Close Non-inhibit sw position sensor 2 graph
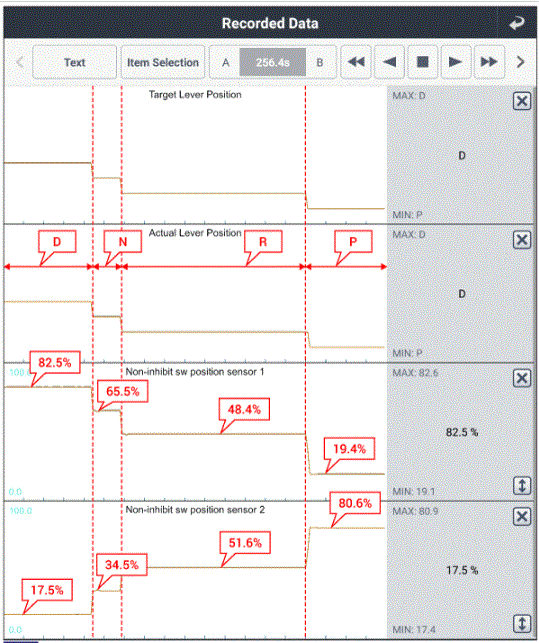Viewport: 539px width, 643px height. (522, 516)
